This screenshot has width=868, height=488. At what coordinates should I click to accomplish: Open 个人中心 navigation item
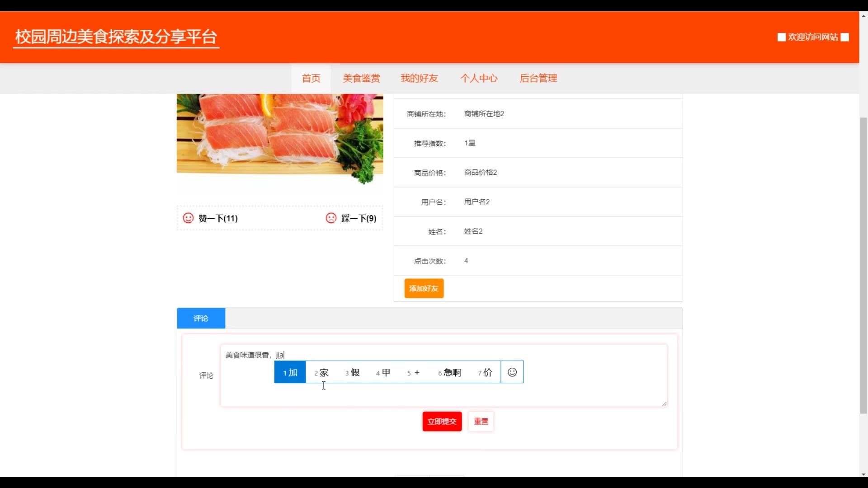(x=479, y=78)
